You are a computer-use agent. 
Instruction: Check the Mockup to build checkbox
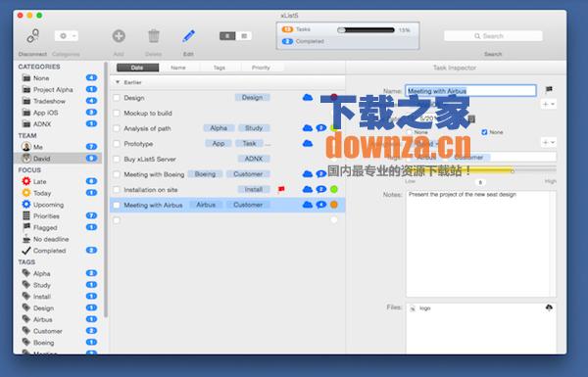(x=117, y=114)
